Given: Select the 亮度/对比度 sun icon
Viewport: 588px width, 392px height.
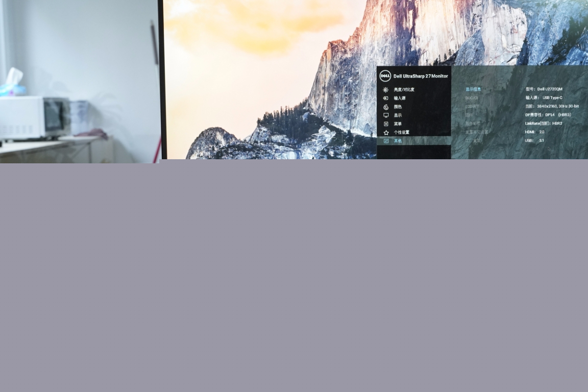Looking at the screenshot, I should (x=386, y=90).
